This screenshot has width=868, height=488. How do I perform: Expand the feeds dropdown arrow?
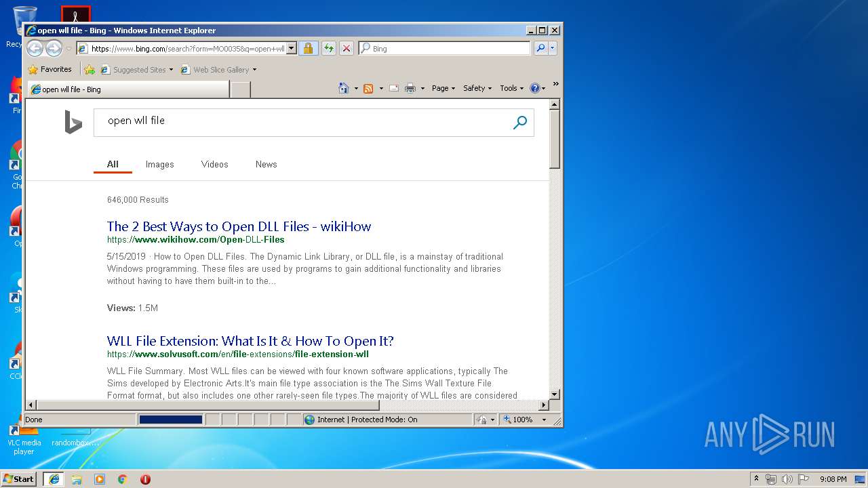coord(381,88)
